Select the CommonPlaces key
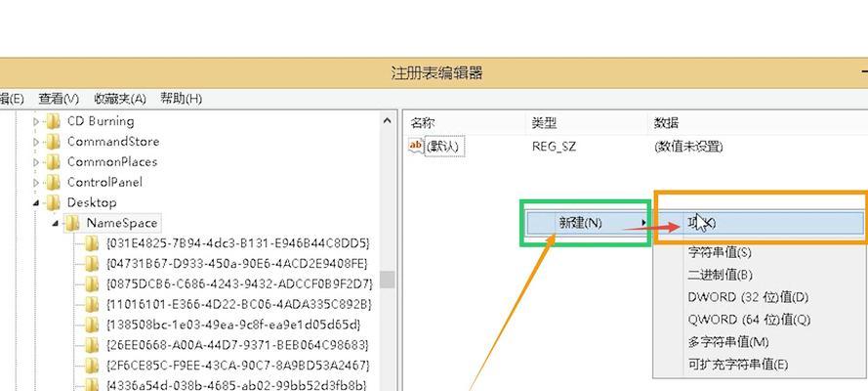Screen dimensions: 868x391 [x=112, y=162]
